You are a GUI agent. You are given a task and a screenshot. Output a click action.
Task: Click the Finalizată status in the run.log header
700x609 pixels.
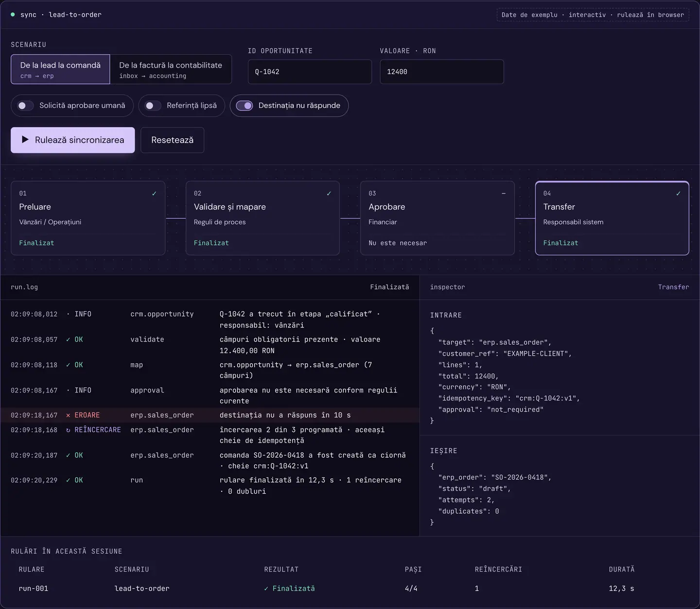(389, 287)
